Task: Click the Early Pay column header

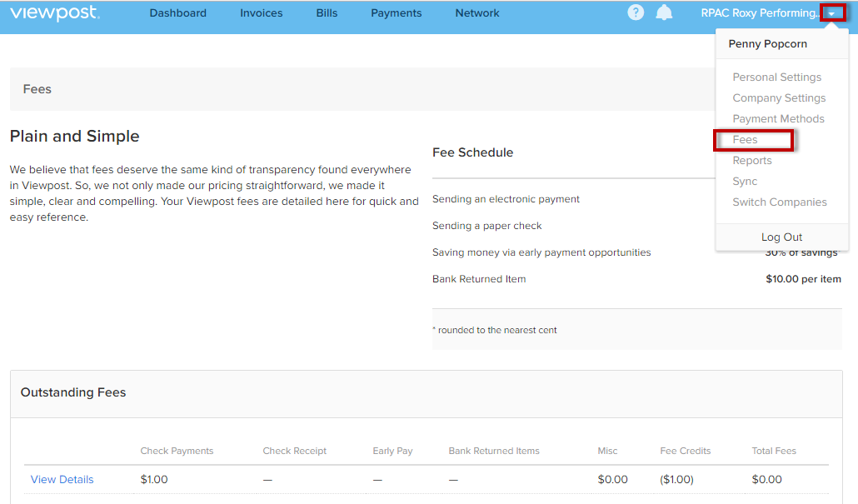Action: pos(392,451)
